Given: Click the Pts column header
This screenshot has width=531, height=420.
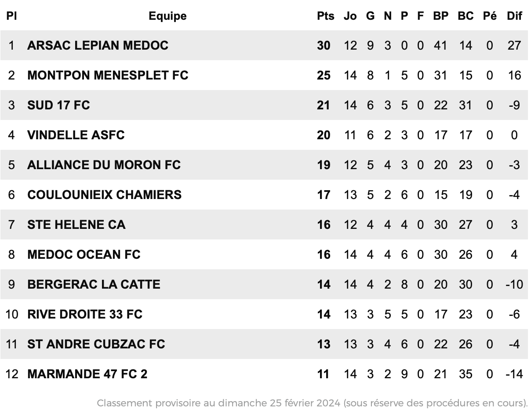Looking at the screenshot, I should click(x=326, y=16).
